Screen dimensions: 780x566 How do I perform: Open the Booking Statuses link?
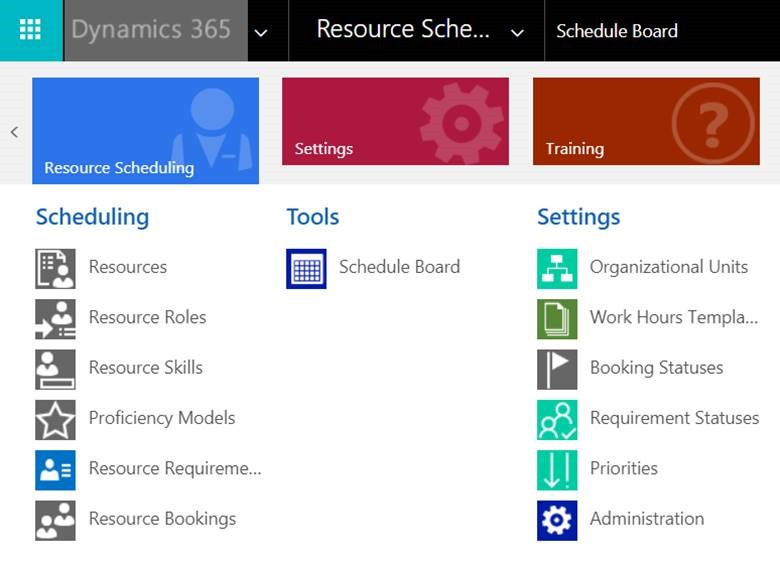[657, 368]
